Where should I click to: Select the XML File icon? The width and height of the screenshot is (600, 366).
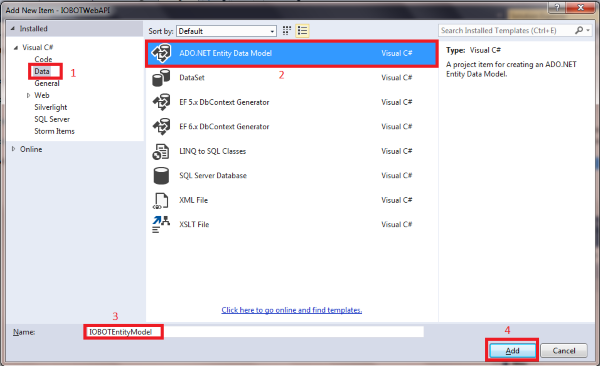(161, 200)
